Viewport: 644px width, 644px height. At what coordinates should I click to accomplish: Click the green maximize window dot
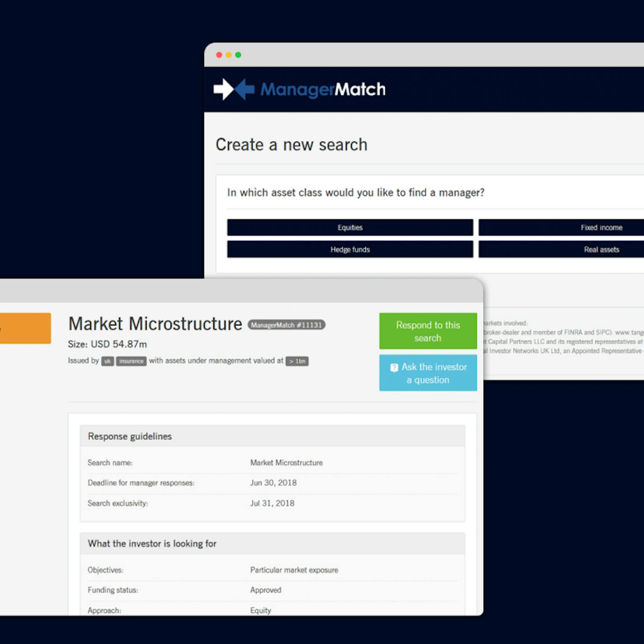[x=238, y=55]
